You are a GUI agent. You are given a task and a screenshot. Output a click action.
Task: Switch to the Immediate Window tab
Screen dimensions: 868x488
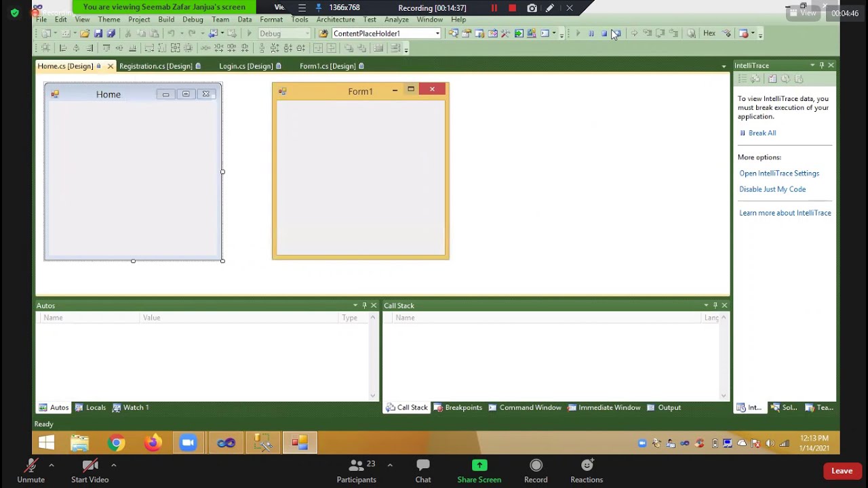pyautogui.click(x=604, y=407)
